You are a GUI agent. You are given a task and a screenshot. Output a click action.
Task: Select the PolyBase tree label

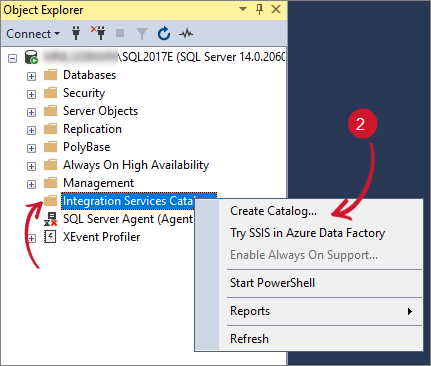(x=87, y=147)
